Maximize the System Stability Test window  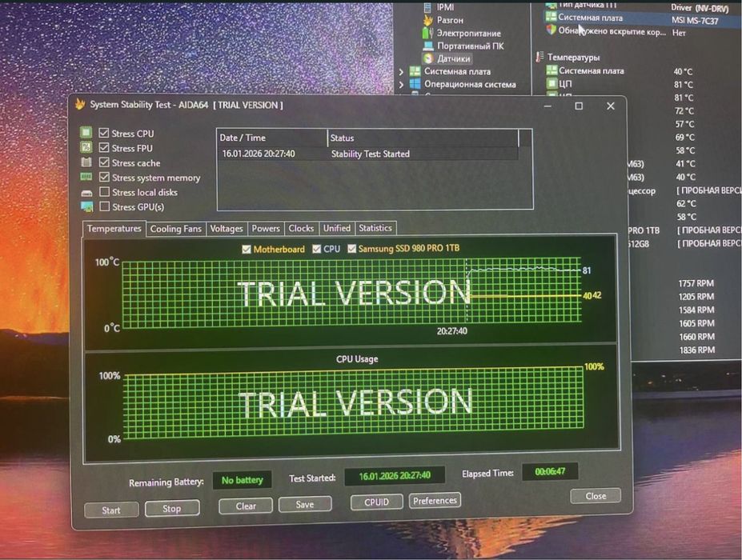pos(578,106)
